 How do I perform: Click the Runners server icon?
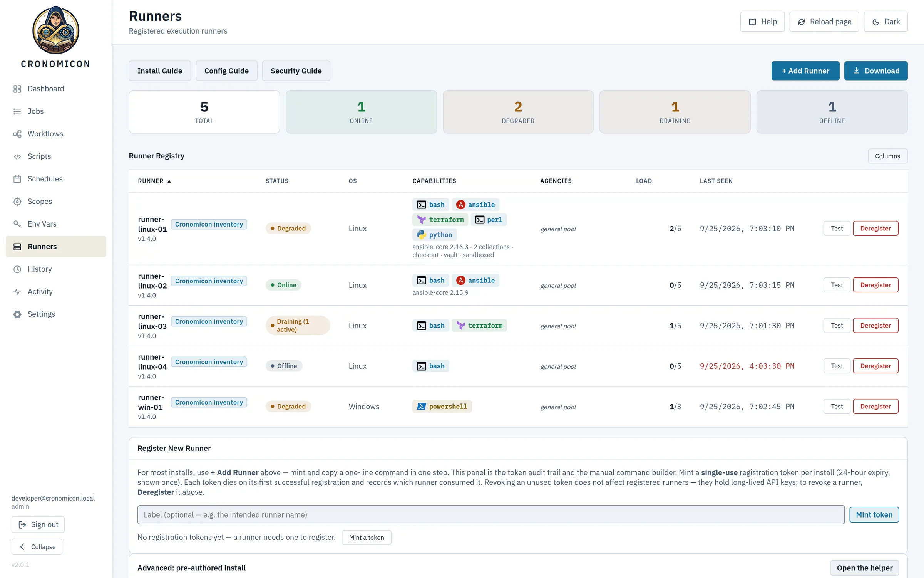coord(17,247)
